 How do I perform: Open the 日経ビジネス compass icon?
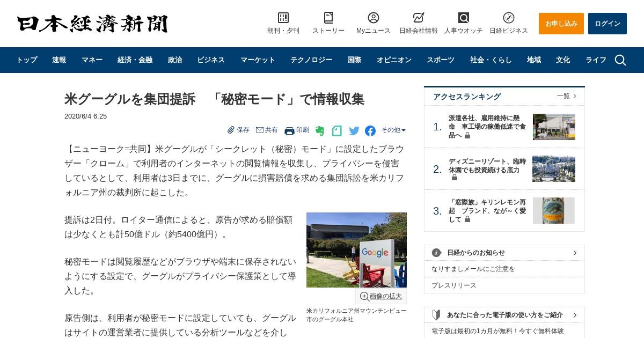509,18
